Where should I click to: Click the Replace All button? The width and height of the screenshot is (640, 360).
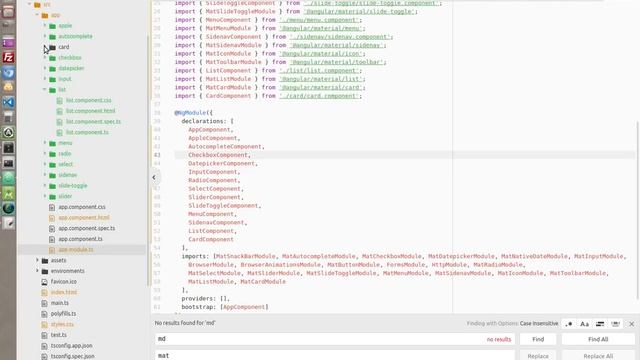[598, 356]
